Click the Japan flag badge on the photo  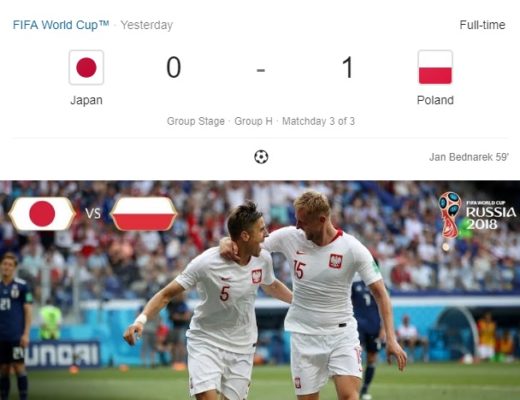click(42, 214)
